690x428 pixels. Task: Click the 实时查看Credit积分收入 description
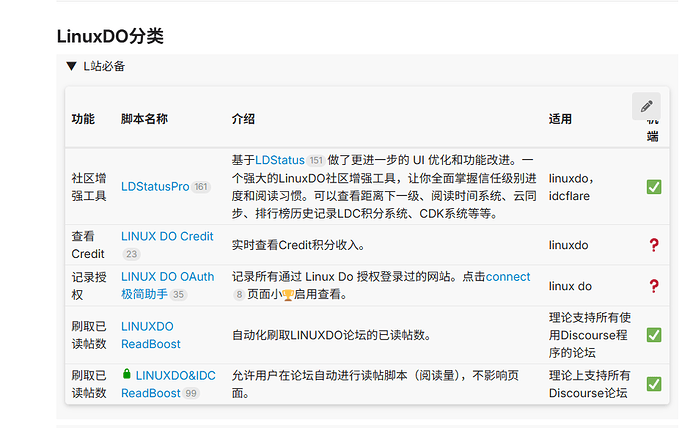point(298,245)
